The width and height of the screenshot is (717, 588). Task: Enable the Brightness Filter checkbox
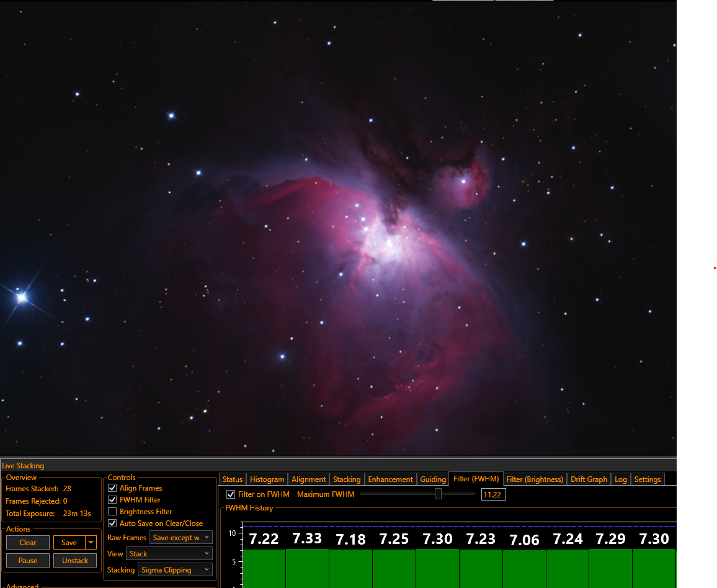(x=112, y=512)
